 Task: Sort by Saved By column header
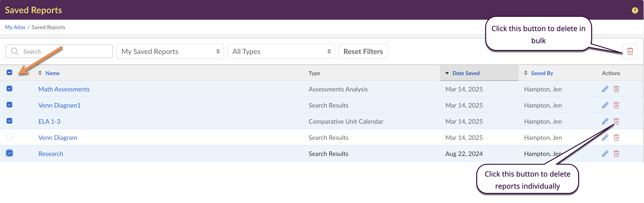542,73
